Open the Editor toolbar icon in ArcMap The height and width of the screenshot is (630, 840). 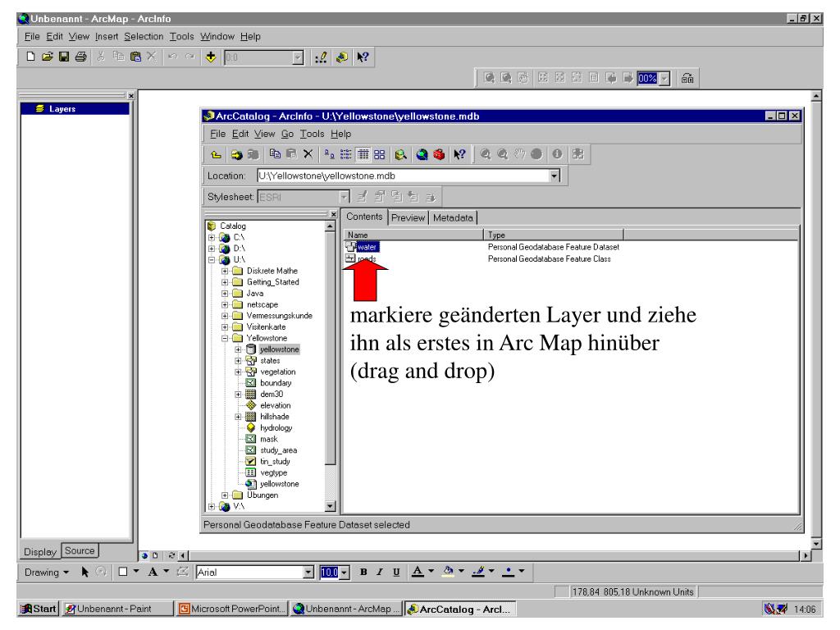[321, 57]
